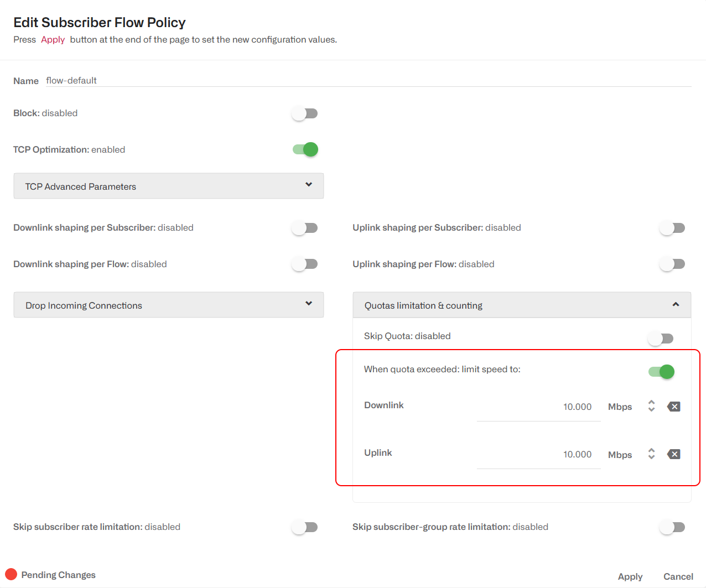The image size is (706, 588).
Task: Toggle Skip Quota switch
Action: pyautogui.click(x=661, y=339)
